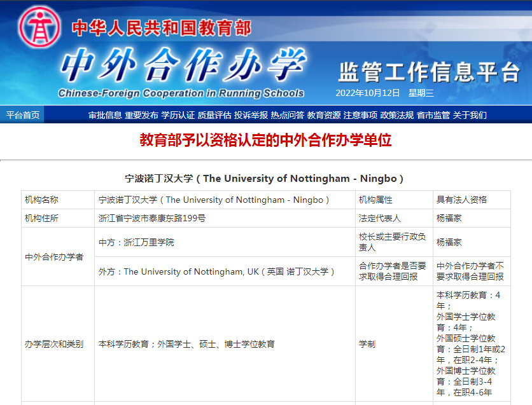Screen dimensions: 532x405
Task: Go to 学历认证 in the navigation bar
Action: [x=178, y=115]
